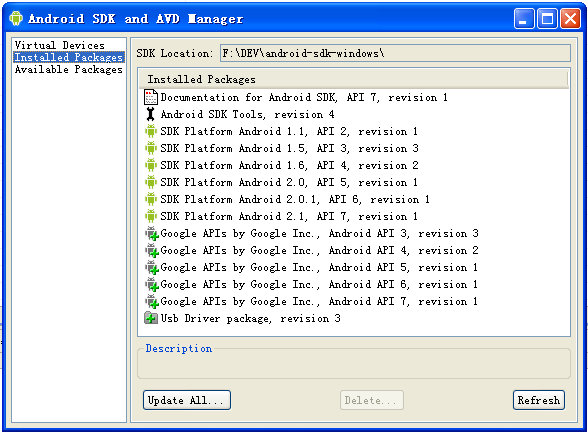Image resolution: width=588 pixels, height=433 pixels.
Task: Click the add-on icon for Google APIs Android API 3
Action: coord(152,233)
